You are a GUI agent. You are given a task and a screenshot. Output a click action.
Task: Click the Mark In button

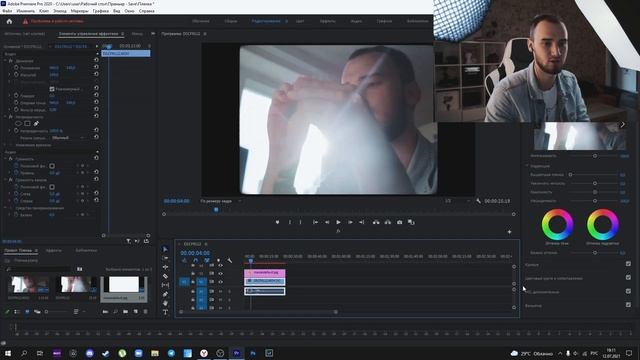[290, 222]
